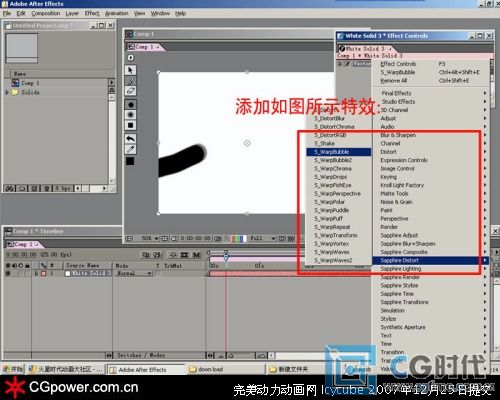Select the eyedropper tool
The image size is (500, 400).
(x=130, y=149)
